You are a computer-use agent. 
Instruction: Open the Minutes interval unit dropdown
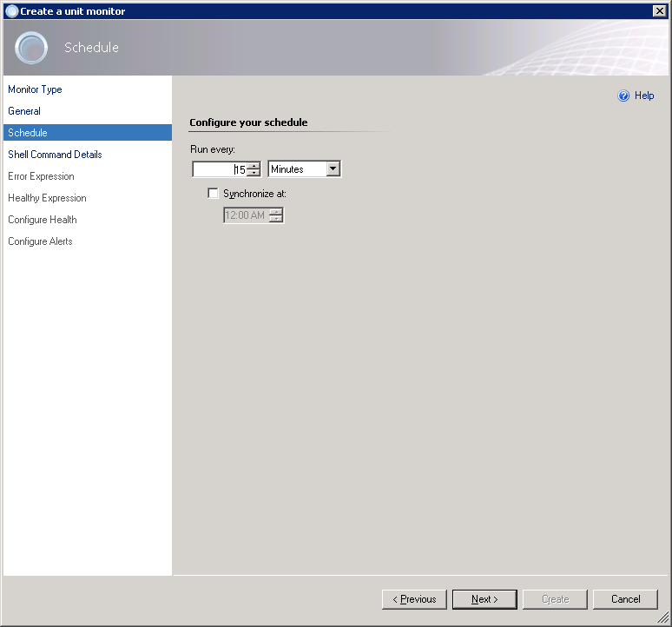(333, 169)
